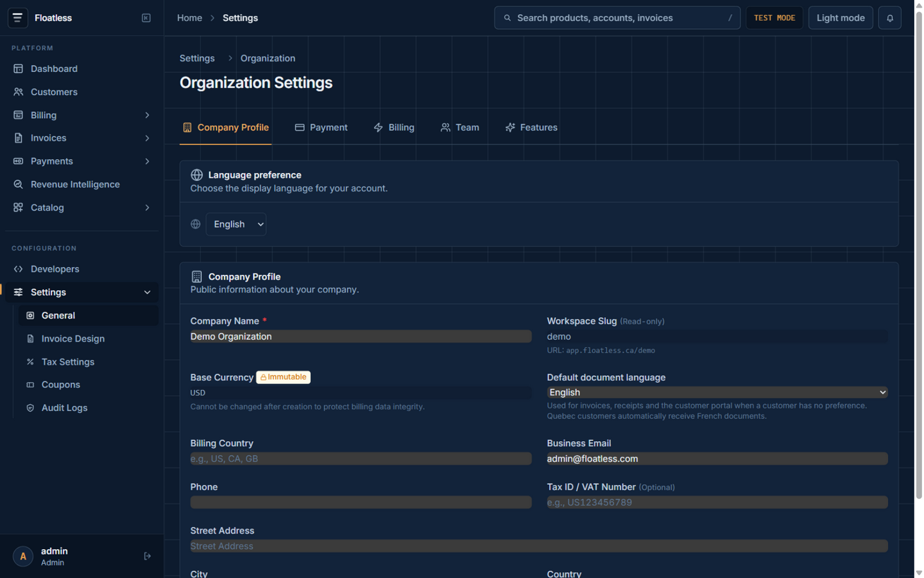Click the Dashboard sidebar icon
Viewport: 924px width, 578px height.
tap(18, 69)
